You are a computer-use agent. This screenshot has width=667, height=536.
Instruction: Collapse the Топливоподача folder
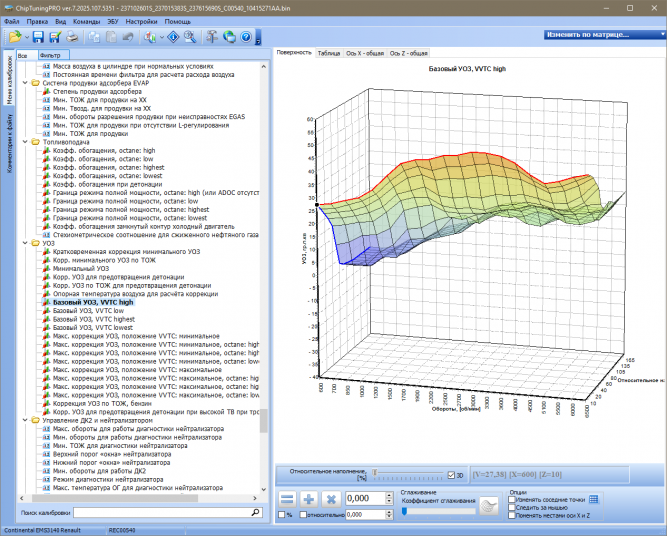[25, 142]
